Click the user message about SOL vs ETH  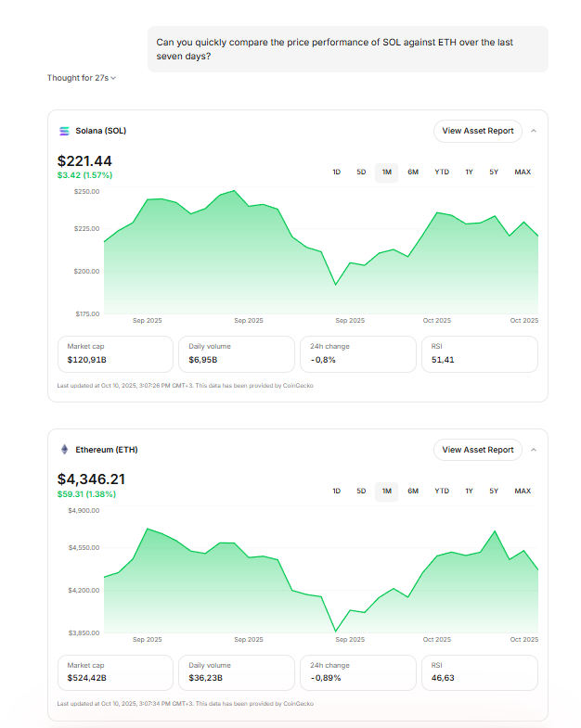point(348,49)
